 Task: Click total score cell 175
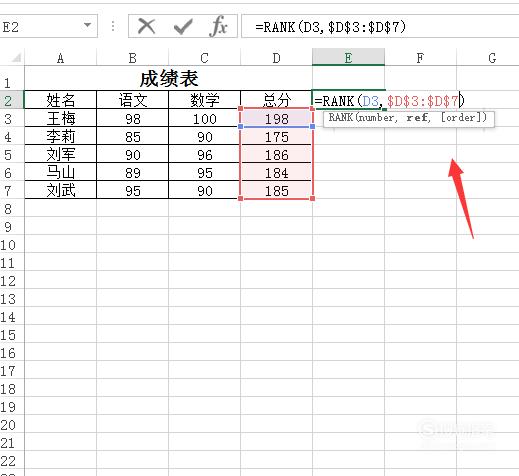276,136
